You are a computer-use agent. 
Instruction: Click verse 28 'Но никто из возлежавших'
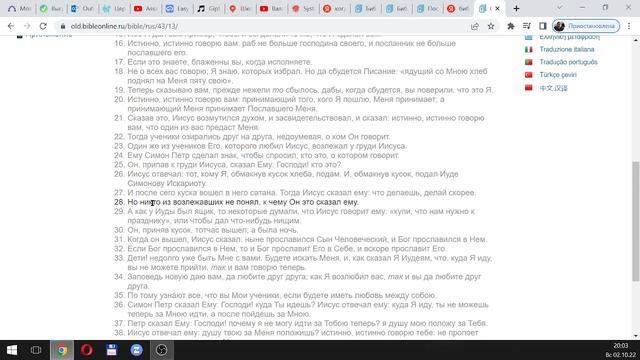[243, 202]
